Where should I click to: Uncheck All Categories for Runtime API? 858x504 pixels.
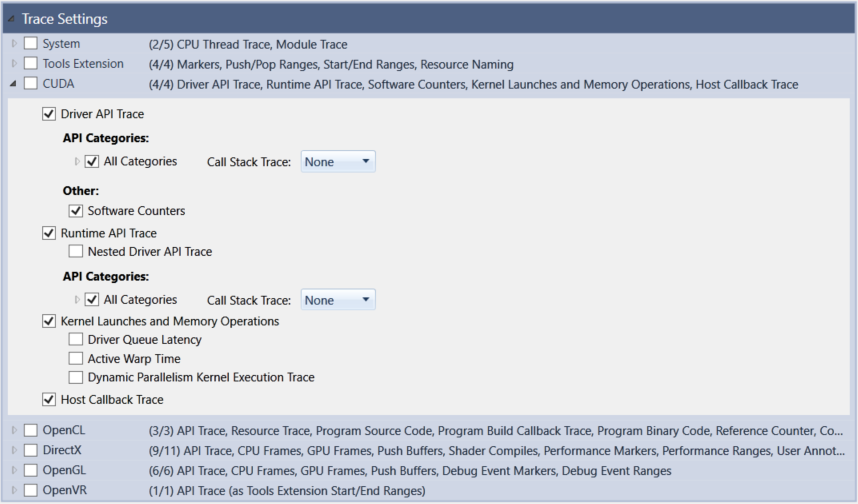click(x=92, y=300)
